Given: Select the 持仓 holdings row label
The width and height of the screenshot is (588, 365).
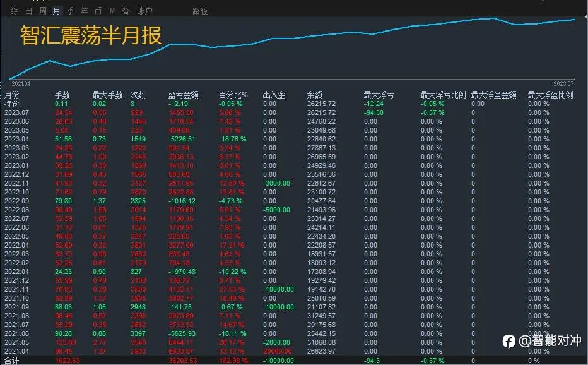Looking at the screenshot, I should 11,104.
